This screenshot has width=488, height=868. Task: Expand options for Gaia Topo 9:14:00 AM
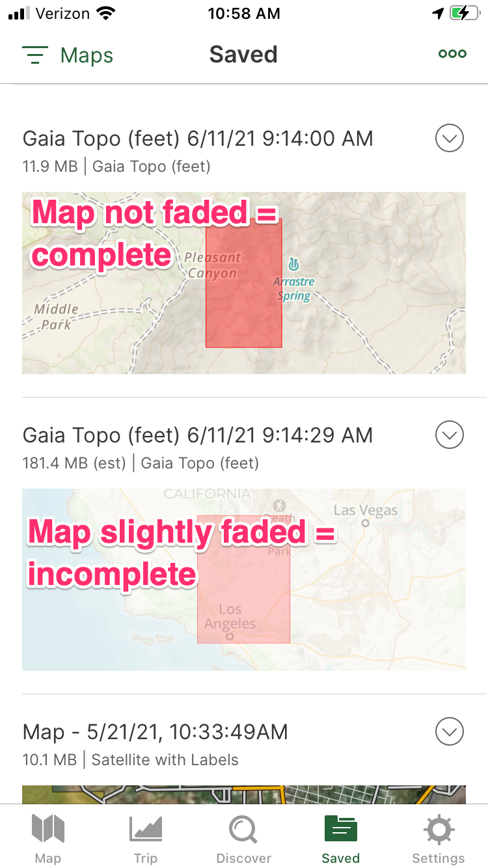[x=450, y=139]
